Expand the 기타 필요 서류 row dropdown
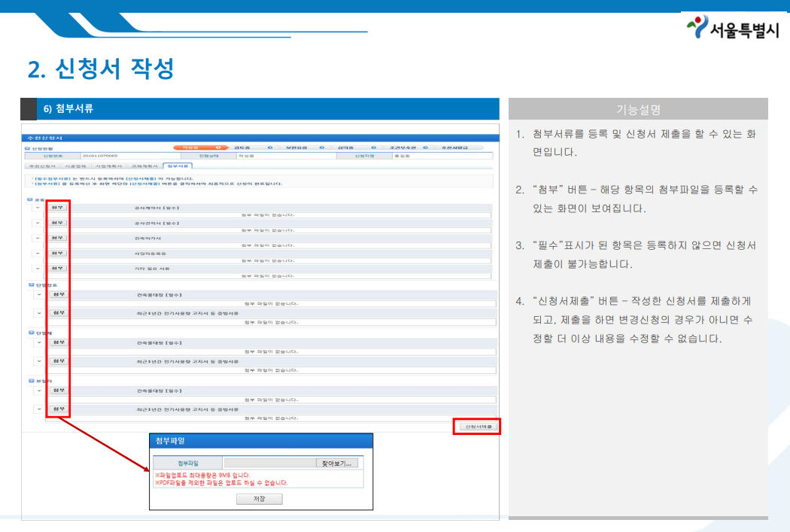Viewport: 790px width, 532px height. 36,268
